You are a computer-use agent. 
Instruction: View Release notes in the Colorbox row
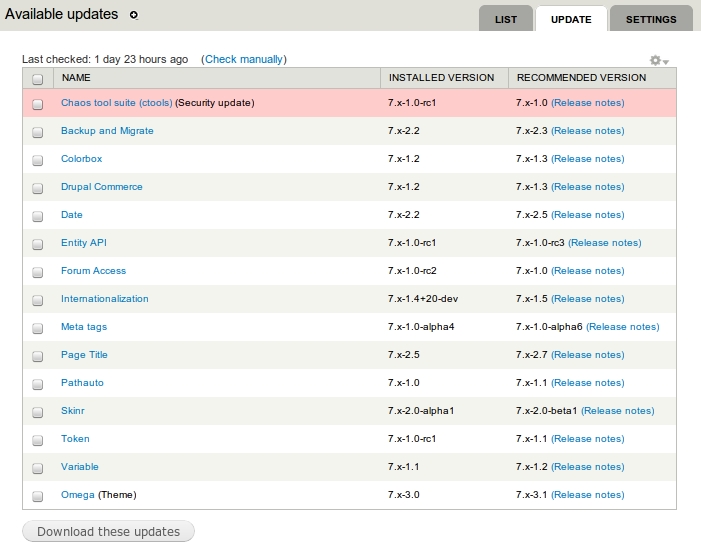(587, 159)
